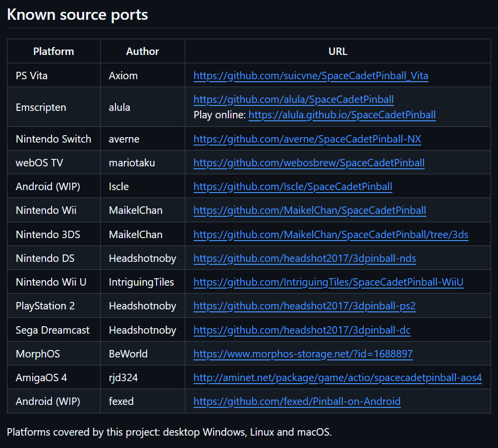498x448 pixels.
Task: Open the aminet.net spacecadetpinball-aos4 link
Action: pos(337,378)
